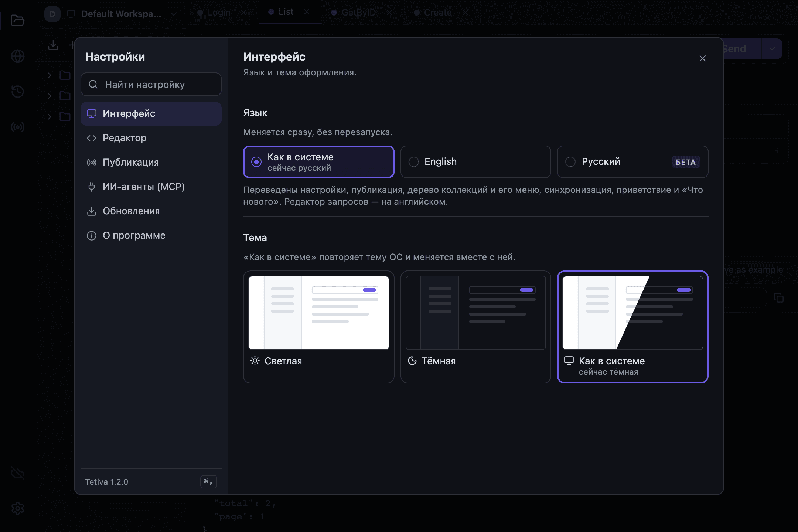
Task: Switch to the Login tab
Action: coord(219,13)
